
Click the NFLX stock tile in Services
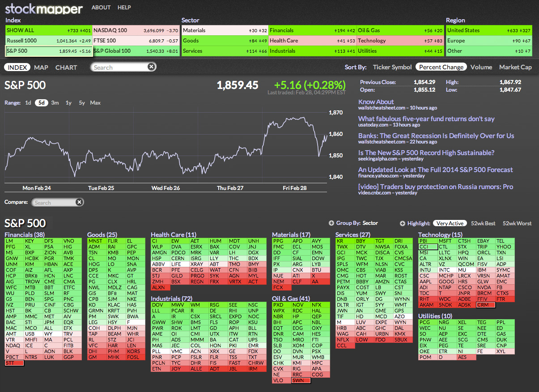point(345,340)
